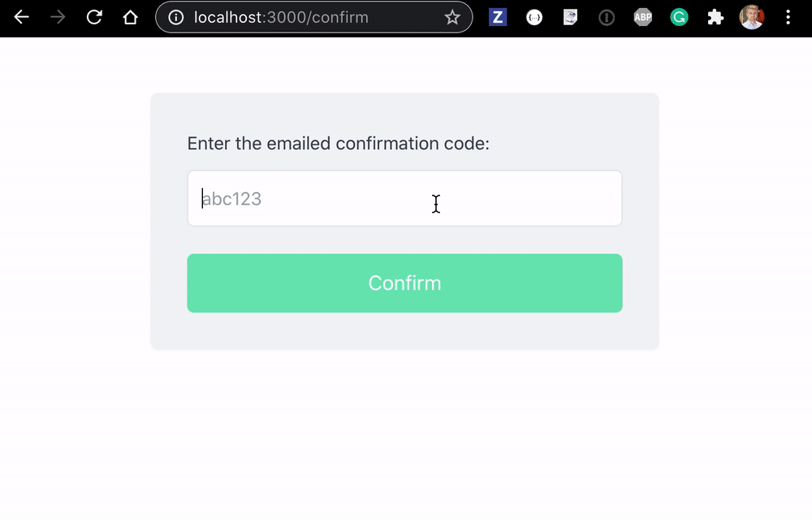
Task: Click the 'Enter the emailed confirmation code' label
Action: [338, 144]
